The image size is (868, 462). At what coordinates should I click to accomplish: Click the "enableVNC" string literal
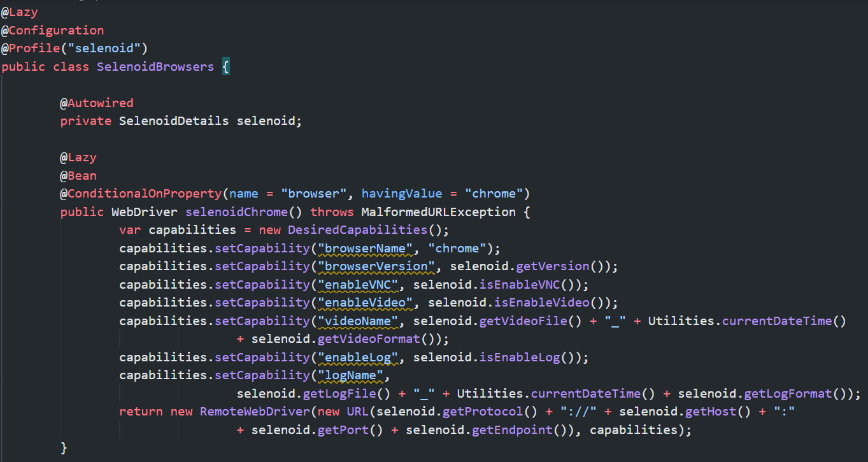[x=358, y=284]
